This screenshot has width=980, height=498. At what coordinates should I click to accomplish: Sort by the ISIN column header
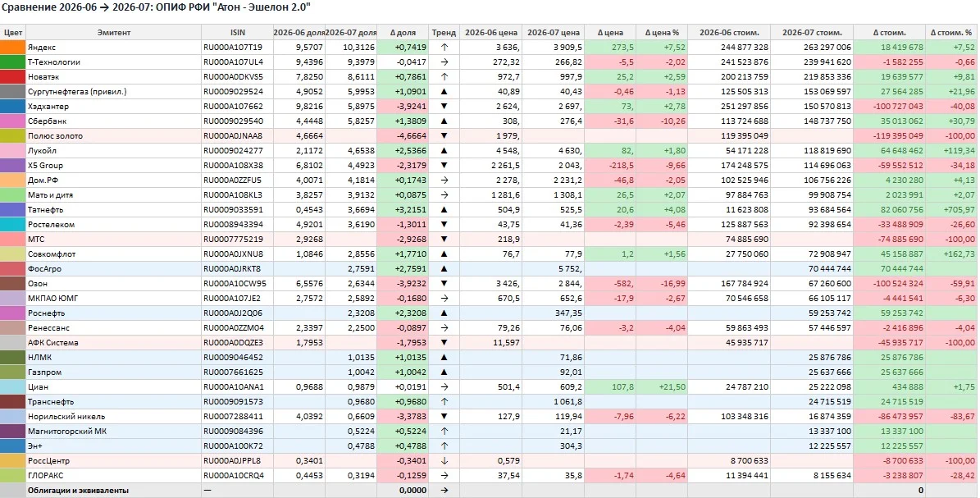[237, 33]
